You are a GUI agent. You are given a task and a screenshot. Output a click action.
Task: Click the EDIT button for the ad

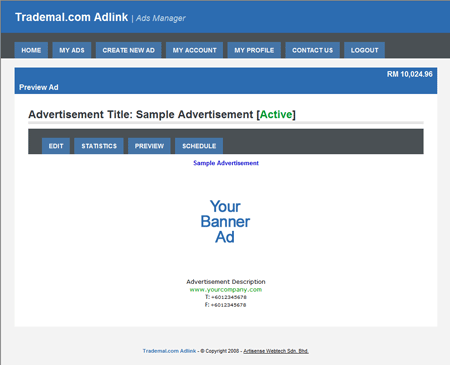[56, 146]
